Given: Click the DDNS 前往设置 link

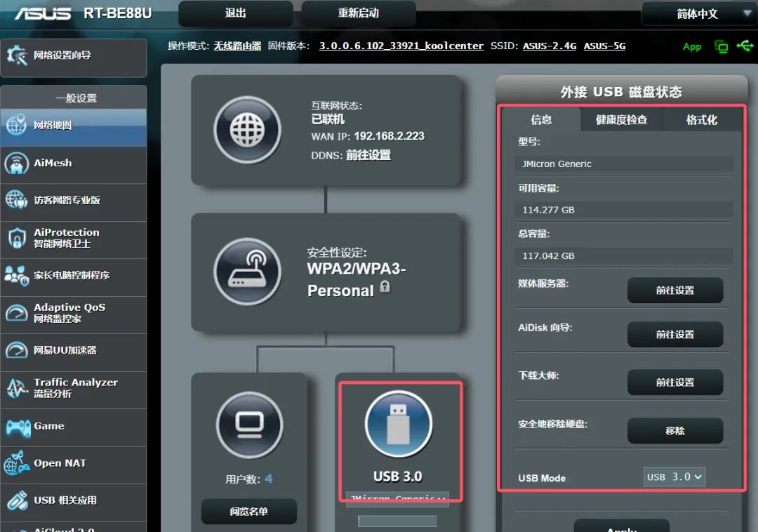Looking at the screenshot, I should [x=368, y=155].
